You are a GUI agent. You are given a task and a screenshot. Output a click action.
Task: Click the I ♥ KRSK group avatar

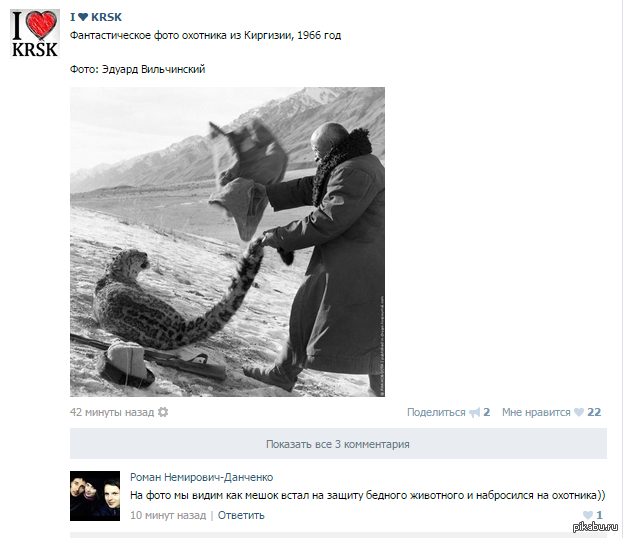pos(35,34)
